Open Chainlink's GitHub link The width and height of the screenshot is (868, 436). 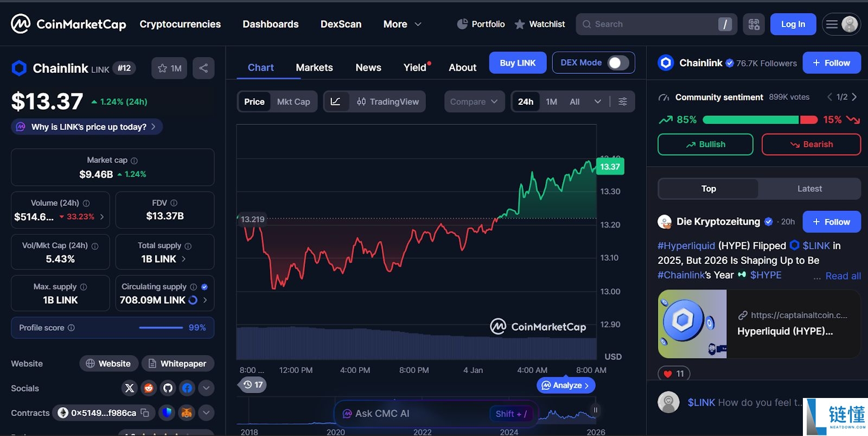point(168,388)
